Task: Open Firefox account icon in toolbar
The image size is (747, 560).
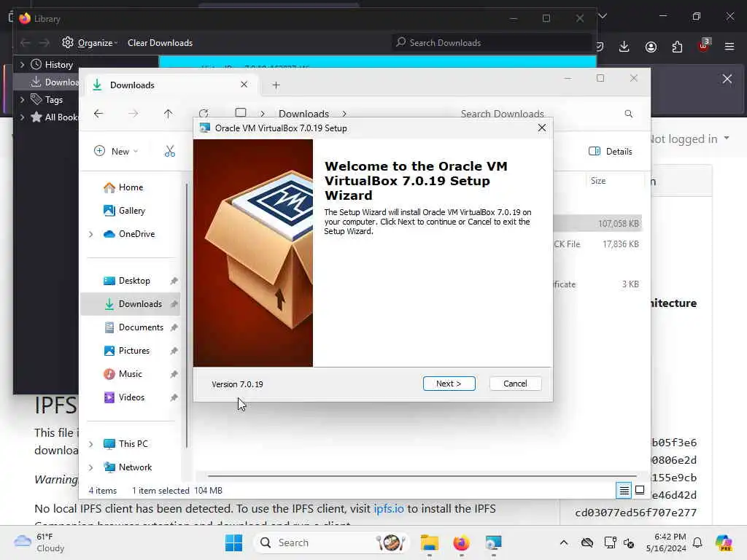Action: coord(651,46)
